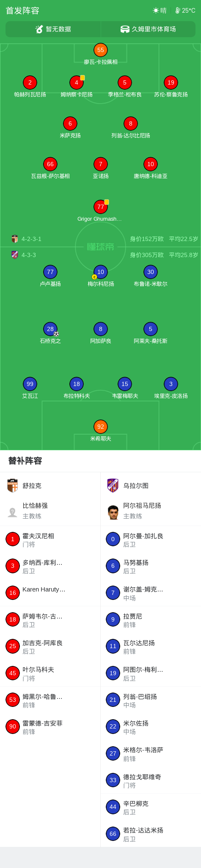Tap the 4-2-3-1 formation team badge

coord(15,239)
